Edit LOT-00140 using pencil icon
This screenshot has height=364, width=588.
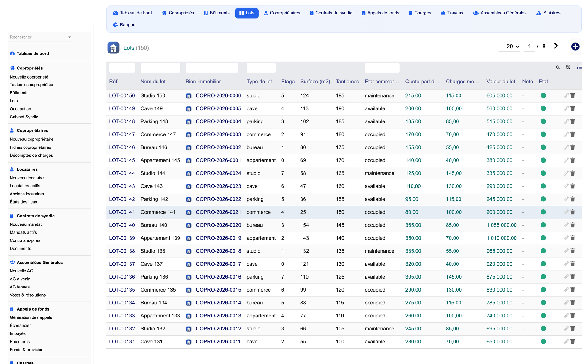[566, 225]
